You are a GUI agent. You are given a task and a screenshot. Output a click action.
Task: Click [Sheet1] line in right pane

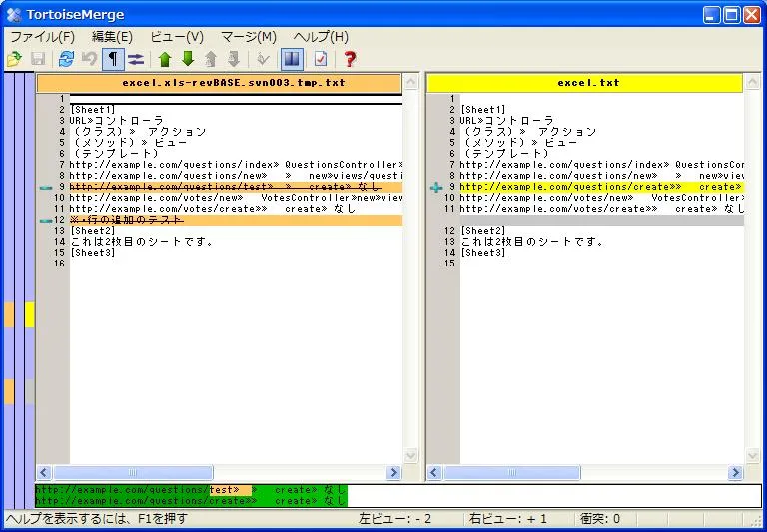pos(482,110)
